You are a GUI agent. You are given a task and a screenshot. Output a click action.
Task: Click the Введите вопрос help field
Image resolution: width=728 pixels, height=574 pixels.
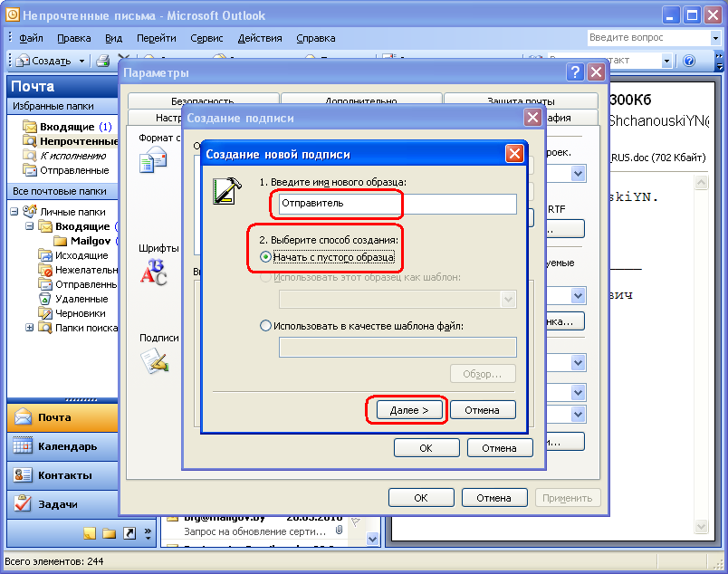click(x=648, y=38)
